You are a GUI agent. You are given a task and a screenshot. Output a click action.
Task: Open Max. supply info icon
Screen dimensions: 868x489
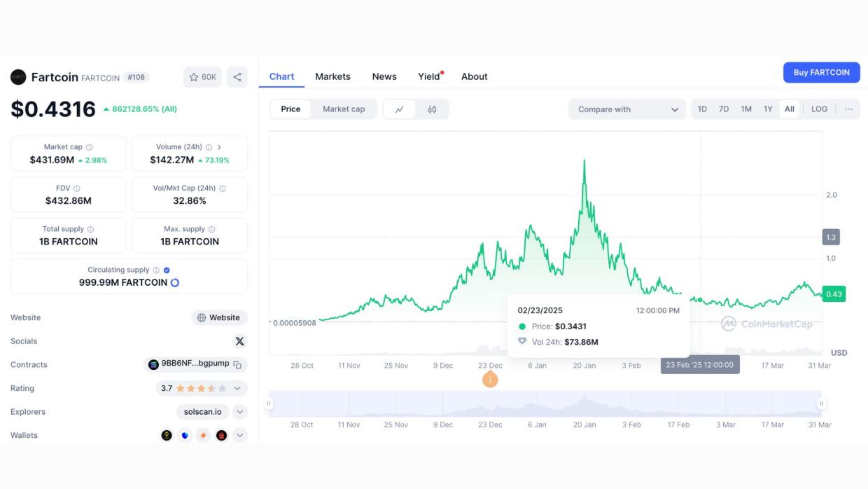pyautogui.click(x=212, y=229)
